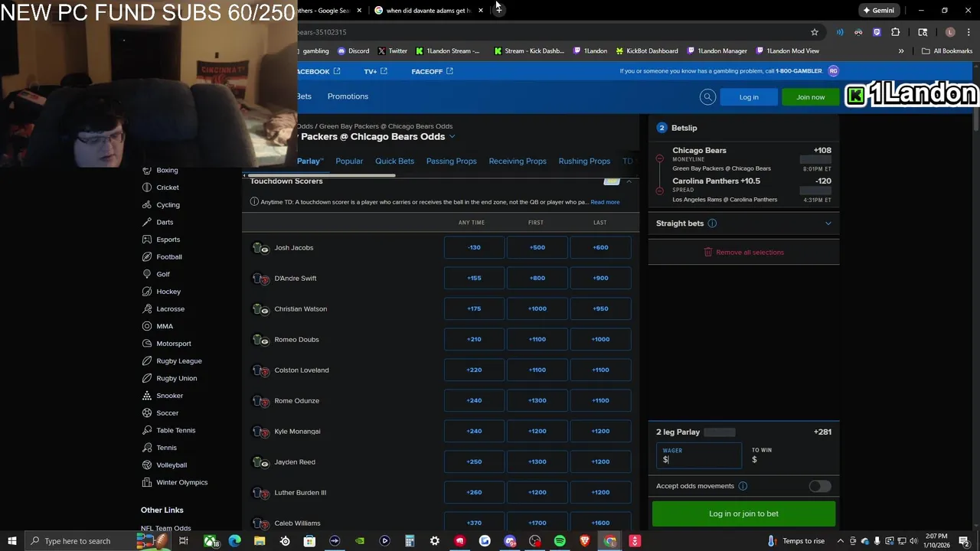The height and width of the screenshot is (551, 980).
Task: Open Windows Settings gear in taskbar
Action: (x=435, y=541)
